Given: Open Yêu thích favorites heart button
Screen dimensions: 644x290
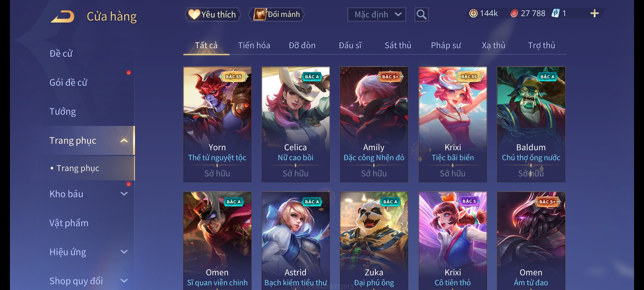Looking at the screenshot, I should (212, 15).
